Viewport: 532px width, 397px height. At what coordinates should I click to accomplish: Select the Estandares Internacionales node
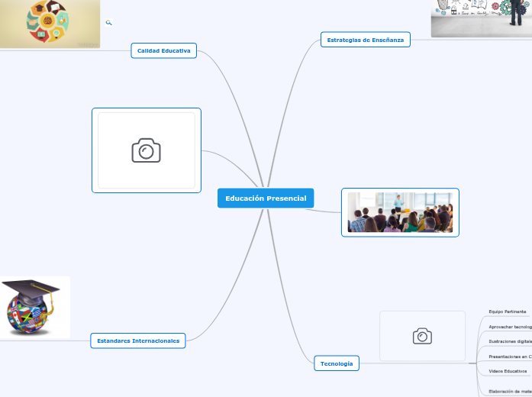pos(138,341)
